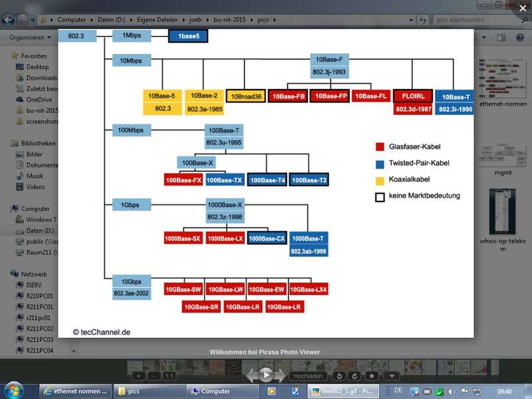Click Explorer's back navigation button
The height and width of the screenshot is (399, 532).
(8, 20)
